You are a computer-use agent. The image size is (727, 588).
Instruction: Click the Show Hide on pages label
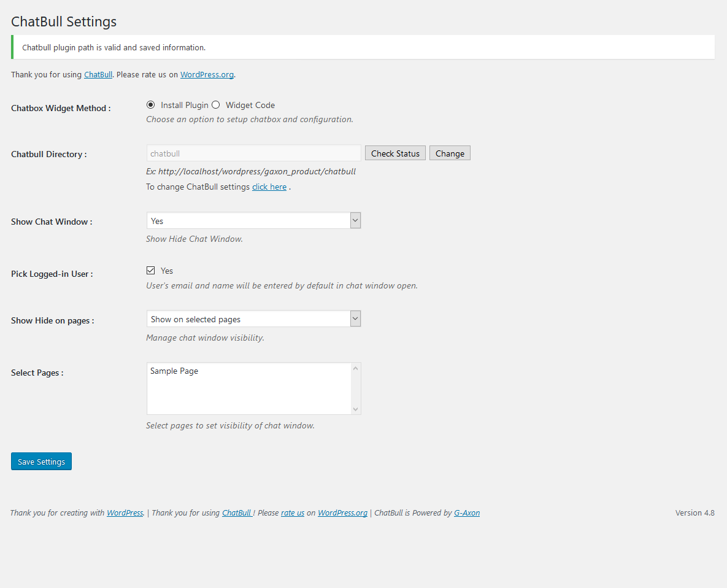pyautogui.click(x=52, y=320)
